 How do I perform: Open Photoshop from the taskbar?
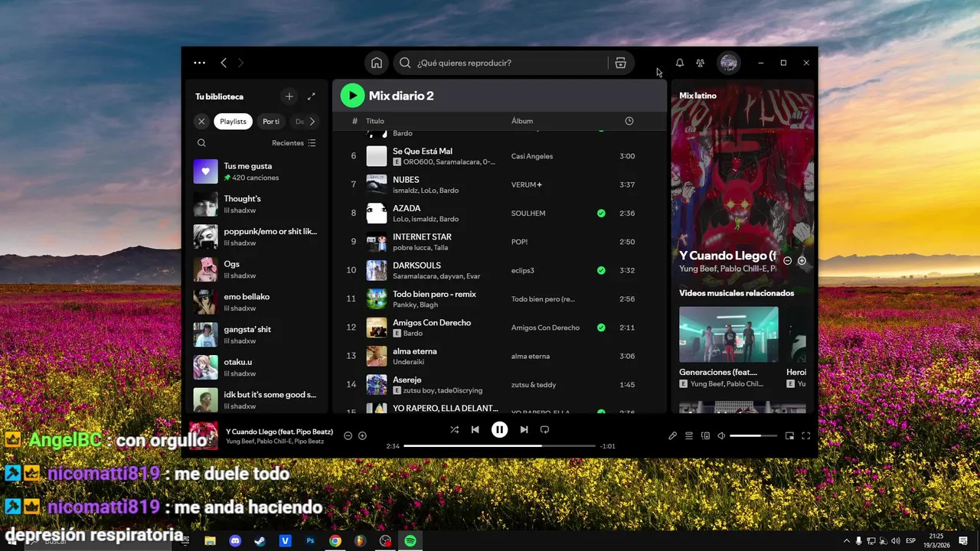pyautogui.click(x=310, y=540)
